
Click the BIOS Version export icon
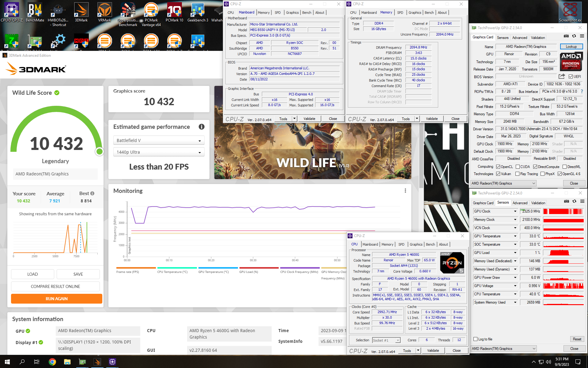[x=562, y=76]
